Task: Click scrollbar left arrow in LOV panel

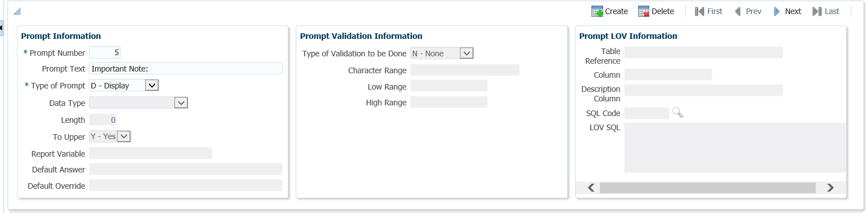Action: [x=591, y=188]
